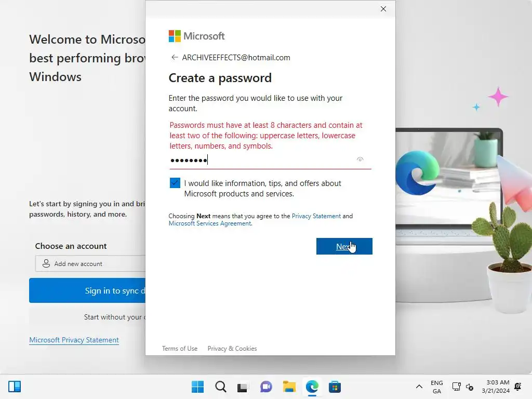Open Privacy & Cookies link
This screenshot has height=399, width=532.
click(232, 349)
